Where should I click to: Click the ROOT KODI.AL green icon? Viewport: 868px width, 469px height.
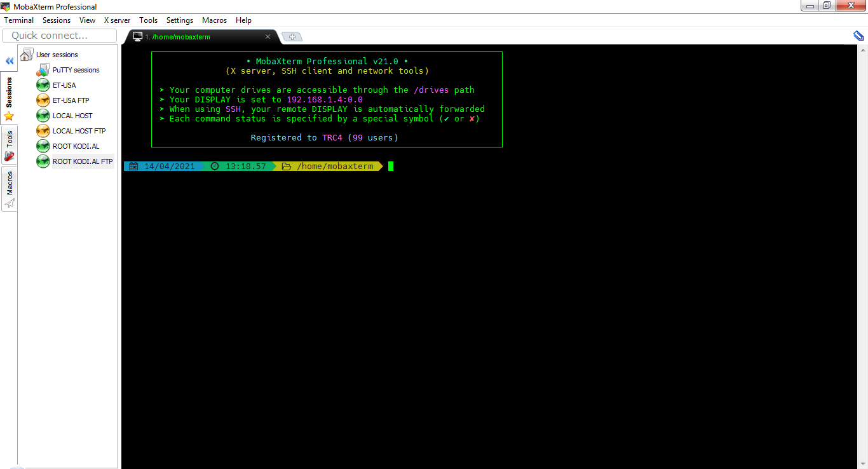point(43,146)
